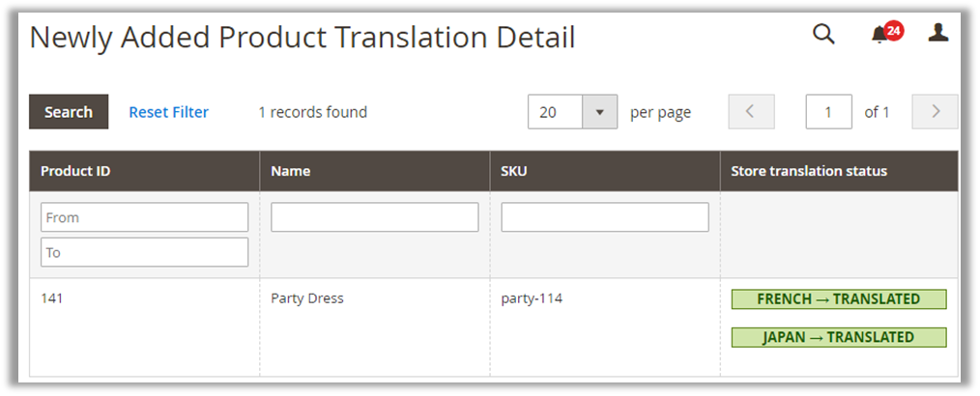Expand the per page dropdown arrow
The width and height of the screenshot is (980, 396).
[599, 112]
